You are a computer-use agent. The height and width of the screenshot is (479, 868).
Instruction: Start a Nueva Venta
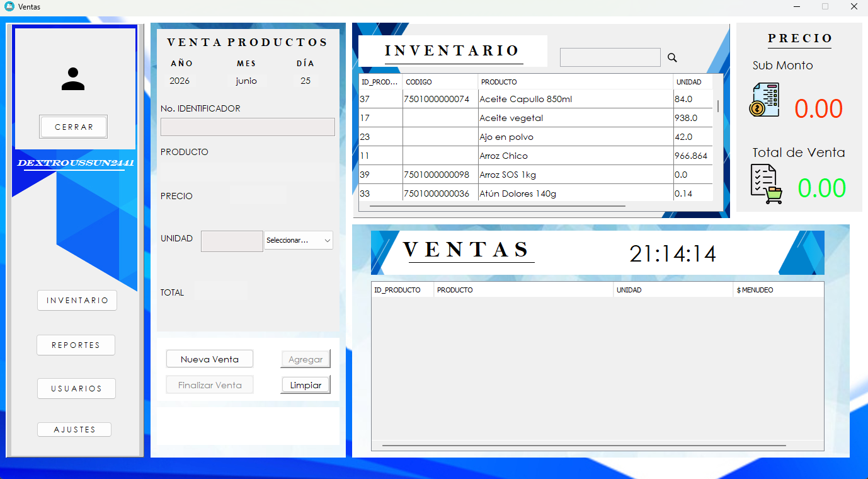pos(210,359)
